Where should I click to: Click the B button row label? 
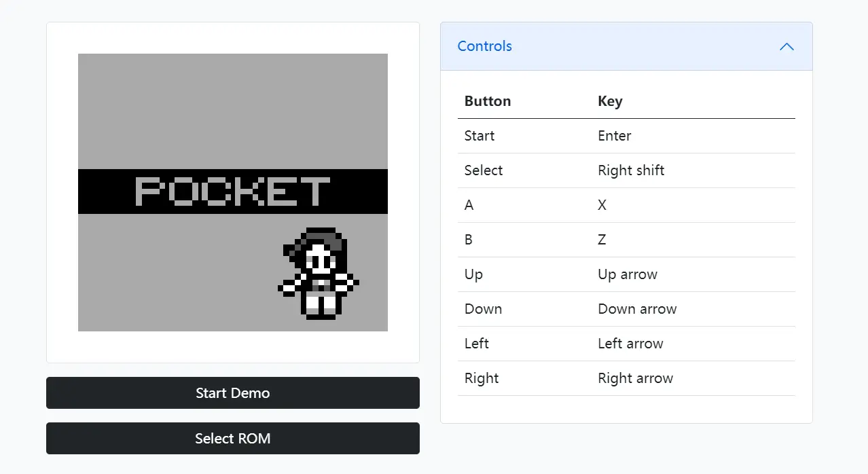coord(469,240)
